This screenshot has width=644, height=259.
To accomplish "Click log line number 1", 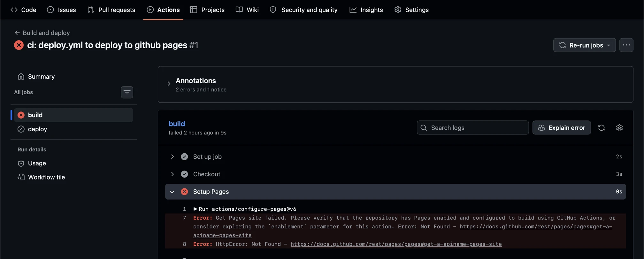I will (184, 209).
